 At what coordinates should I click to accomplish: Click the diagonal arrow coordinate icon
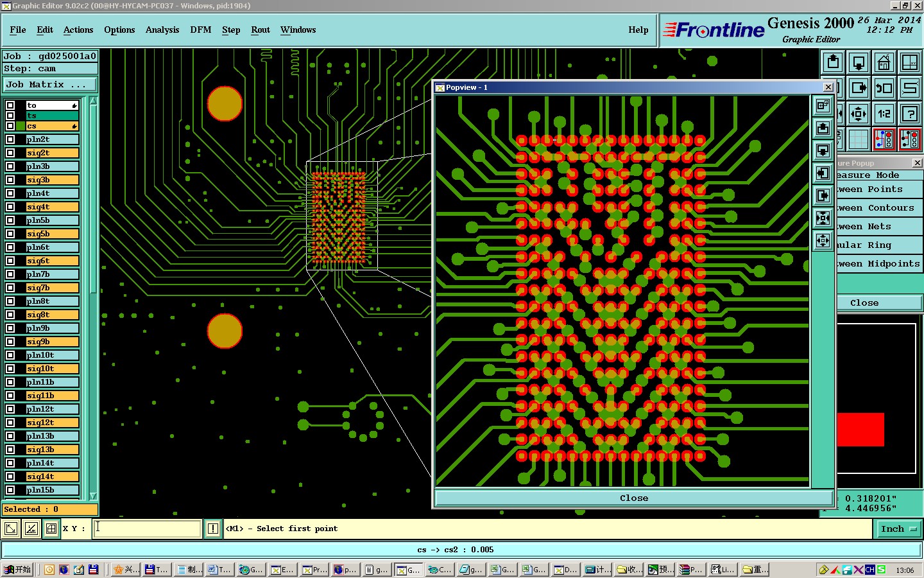coord(11,529)
